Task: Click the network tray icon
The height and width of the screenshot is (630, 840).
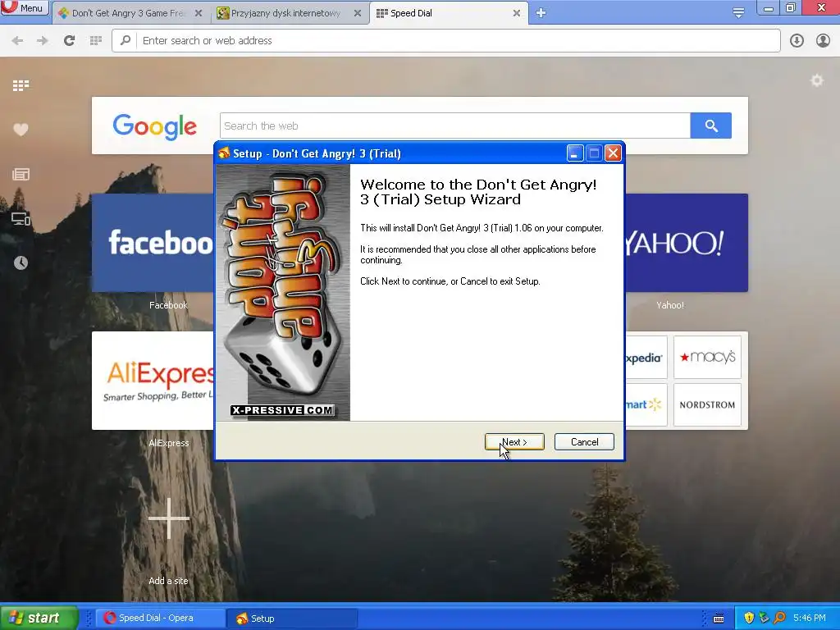Action: coord(764,619)
